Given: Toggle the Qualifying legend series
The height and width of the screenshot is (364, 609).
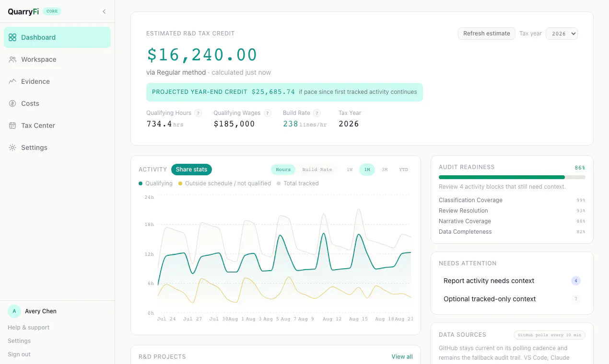Looking at the screenshot, I should coord(155,183).
